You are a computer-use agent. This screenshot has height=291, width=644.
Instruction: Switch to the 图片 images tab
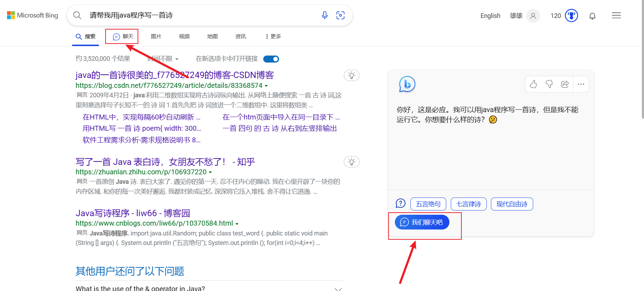coord(156,37)
